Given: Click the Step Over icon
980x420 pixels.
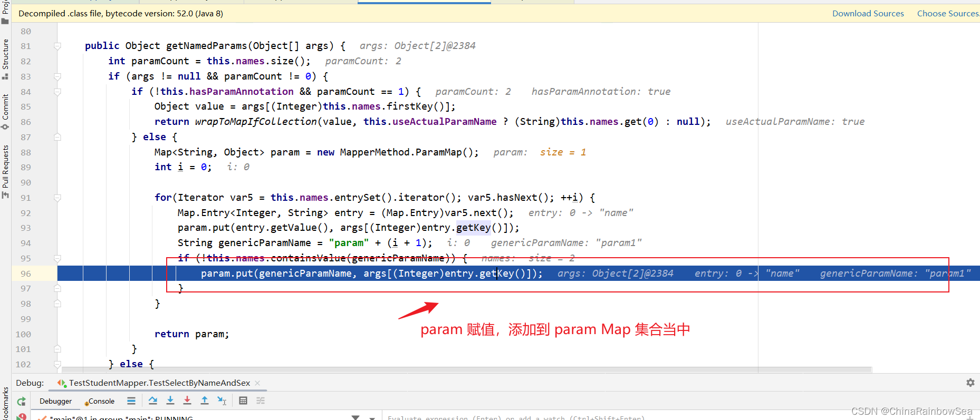Looking at the screenshot, I should 153,401.
